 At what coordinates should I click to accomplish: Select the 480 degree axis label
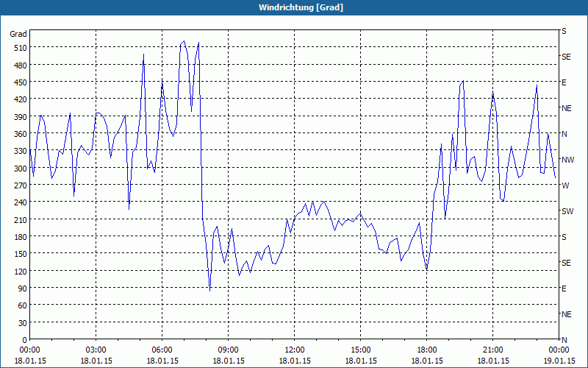coord(21,66)
